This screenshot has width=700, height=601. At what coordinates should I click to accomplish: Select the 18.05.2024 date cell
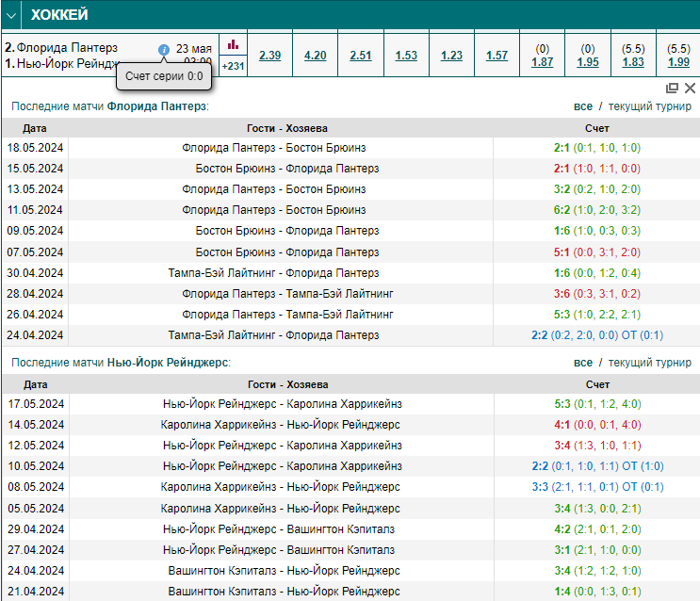[x=35, y=148]
